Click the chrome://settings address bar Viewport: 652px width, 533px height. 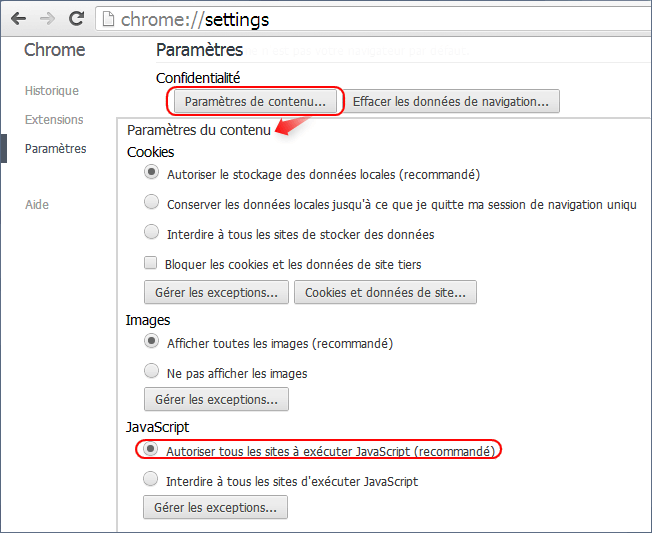coord(373,19)
